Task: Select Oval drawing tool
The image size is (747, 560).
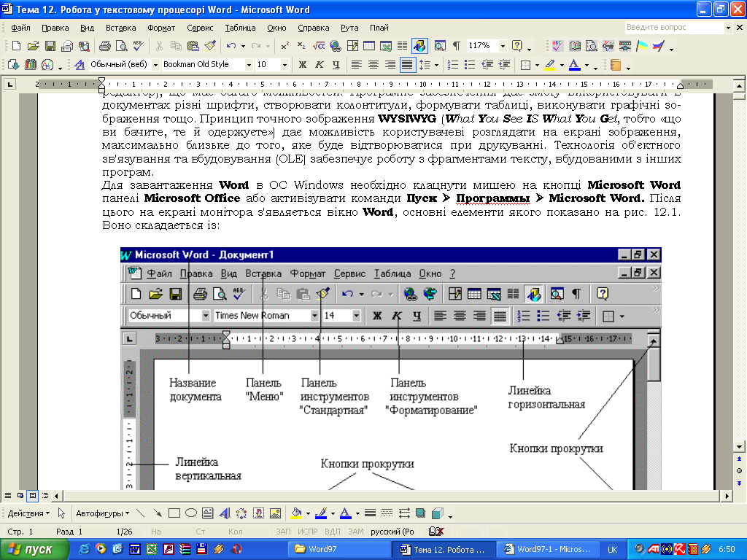Action: coord(191,513)
